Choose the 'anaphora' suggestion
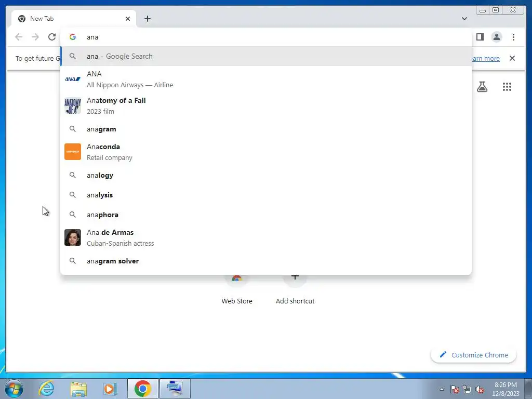 tap(266, 215)
